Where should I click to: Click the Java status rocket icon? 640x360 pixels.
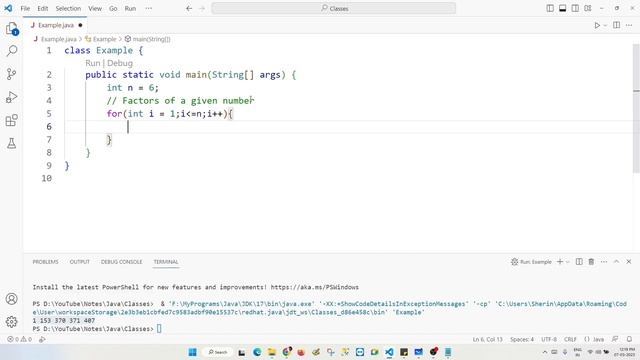(x=42, y=339)
